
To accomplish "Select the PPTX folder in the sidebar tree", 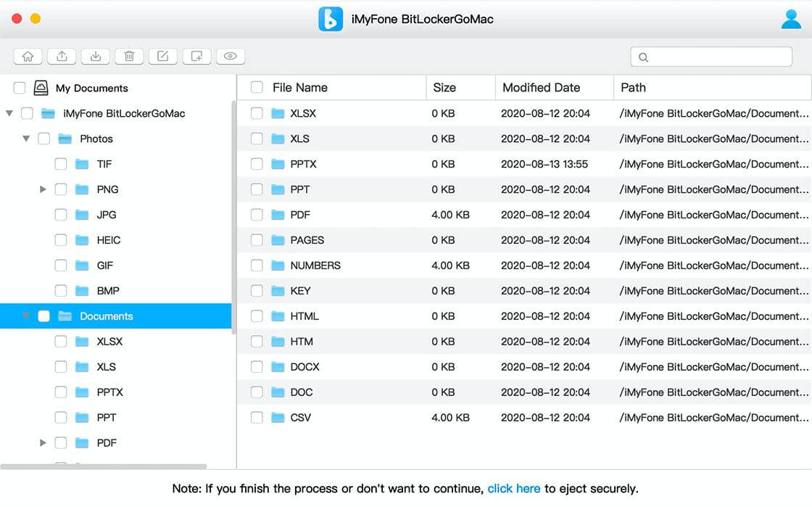I will click(x=109, y=392).
